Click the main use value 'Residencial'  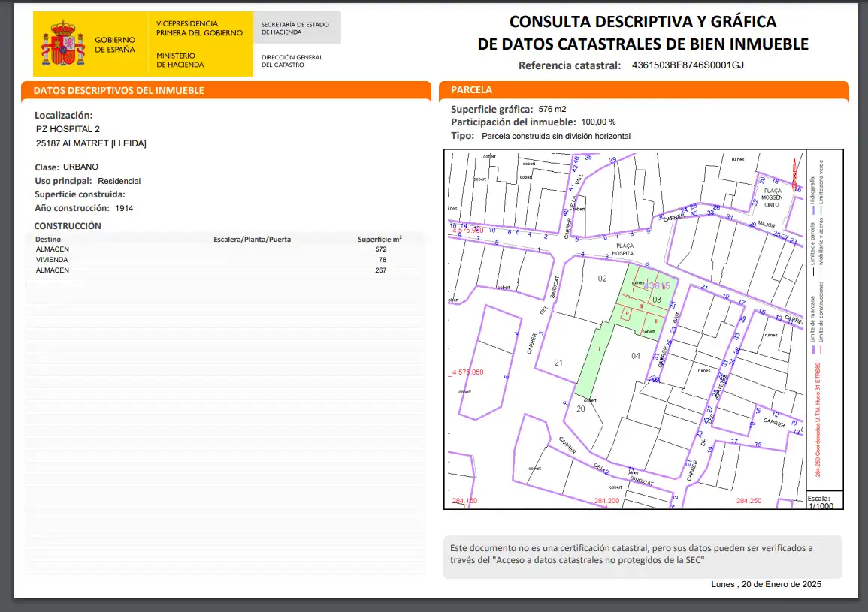(119, 181)
